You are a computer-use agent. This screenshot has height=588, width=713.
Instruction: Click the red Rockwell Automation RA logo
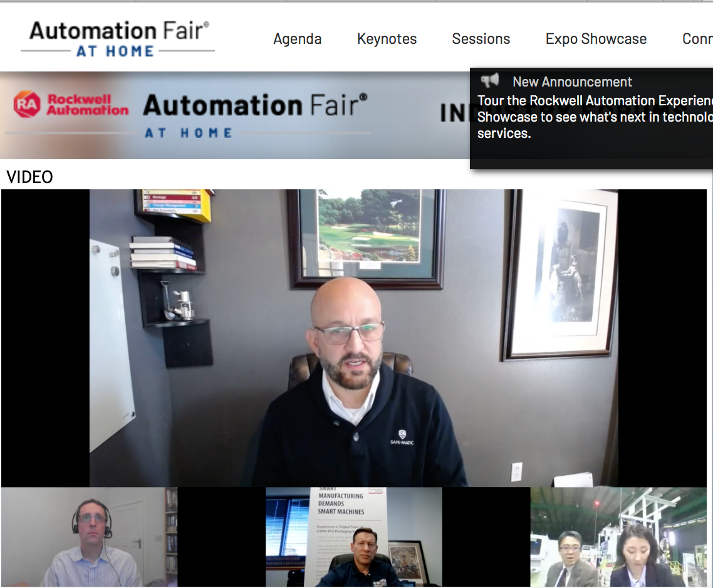tap(27, 104)
